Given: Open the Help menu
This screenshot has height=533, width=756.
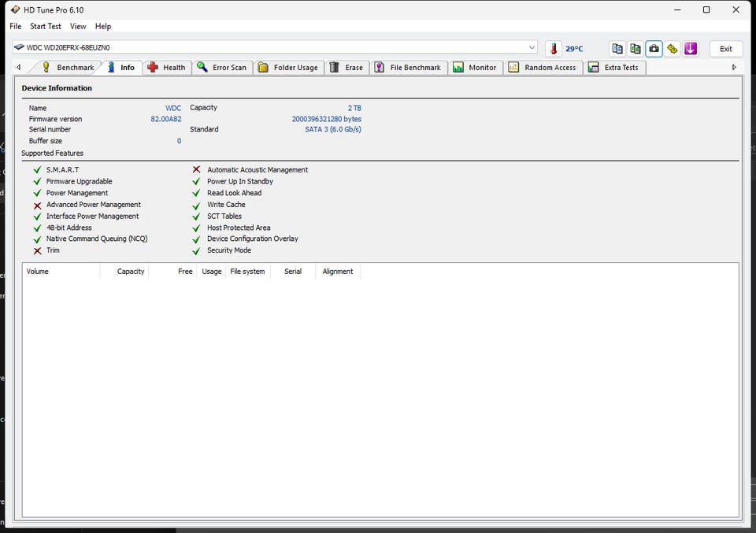Looking at the screenshot, I should 103,27.
